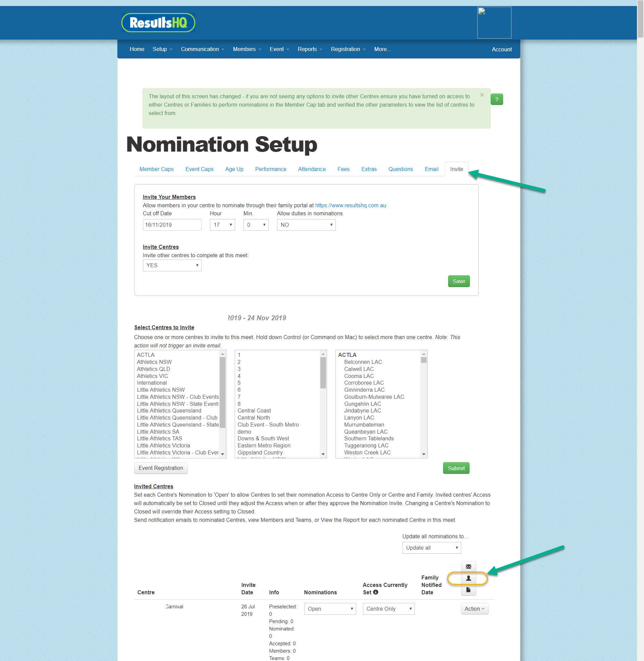Open the Members menu
Image resolution: width=644 pixels, height=661 pixels.
point(247,49)
